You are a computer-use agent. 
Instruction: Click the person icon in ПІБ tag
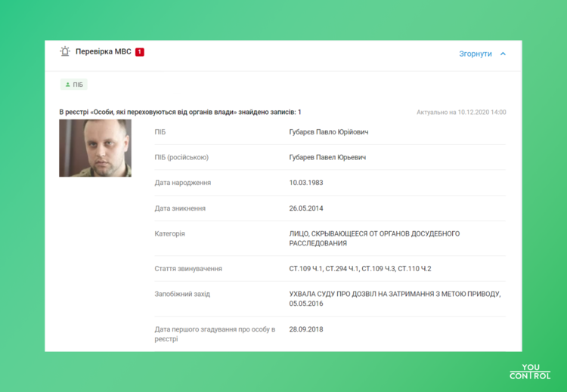(67, 85)
